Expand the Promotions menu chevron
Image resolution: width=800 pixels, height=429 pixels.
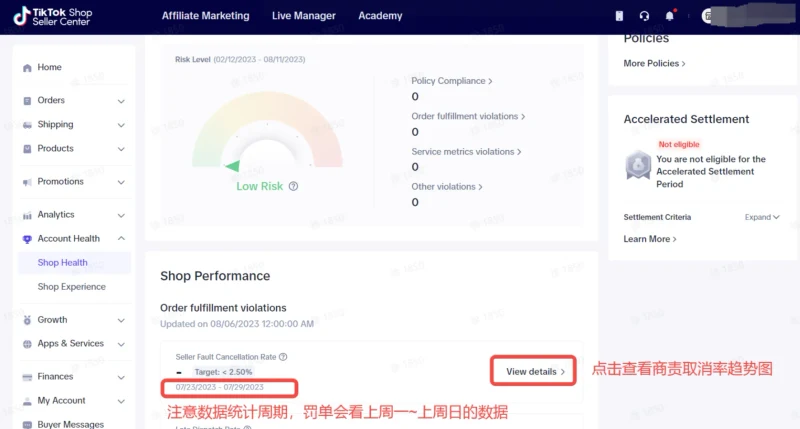pos(121,182)
